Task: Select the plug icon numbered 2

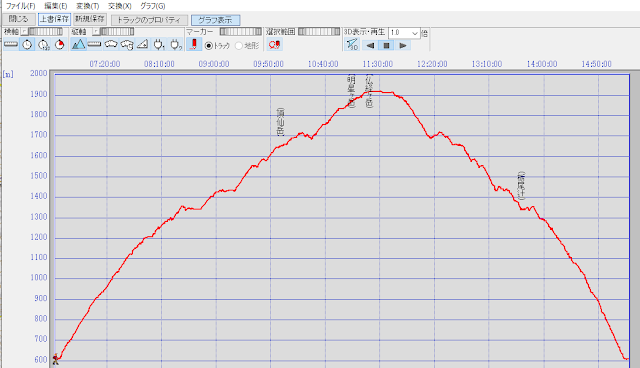Action: (176, 44)
